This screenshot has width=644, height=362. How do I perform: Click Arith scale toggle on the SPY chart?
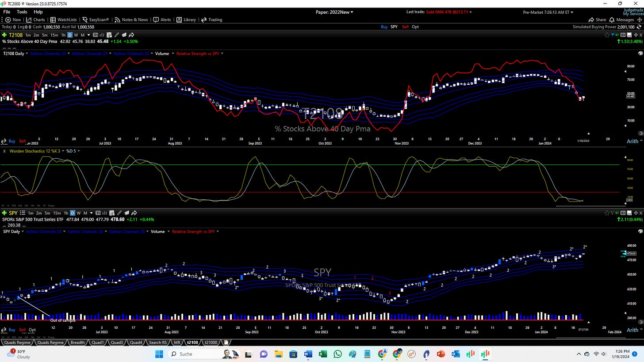632,330
